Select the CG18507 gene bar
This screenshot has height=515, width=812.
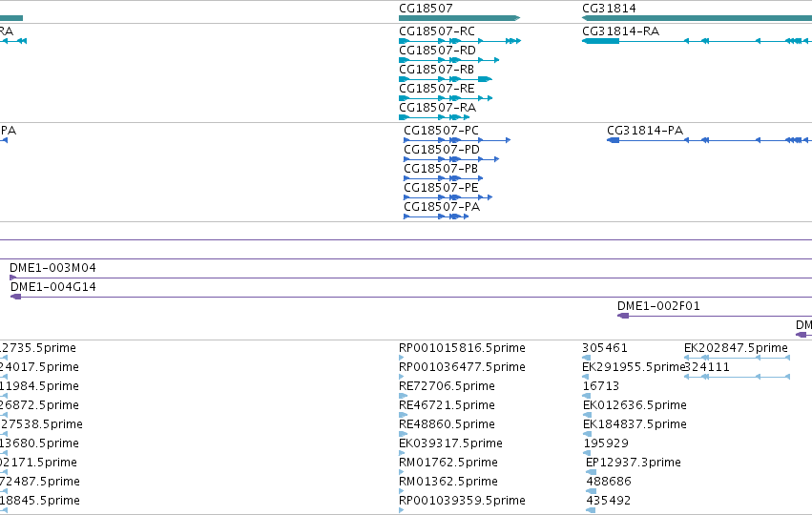[459, 18]
